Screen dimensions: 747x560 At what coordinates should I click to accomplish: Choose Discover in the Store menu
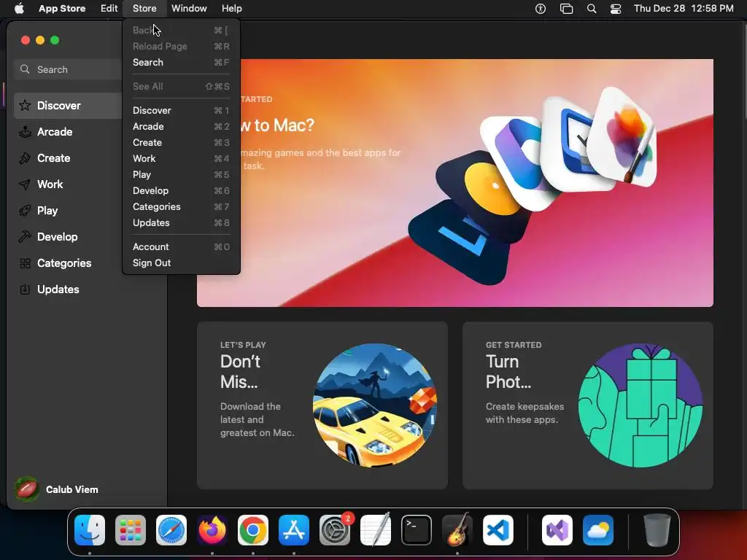tap(181, 111)
